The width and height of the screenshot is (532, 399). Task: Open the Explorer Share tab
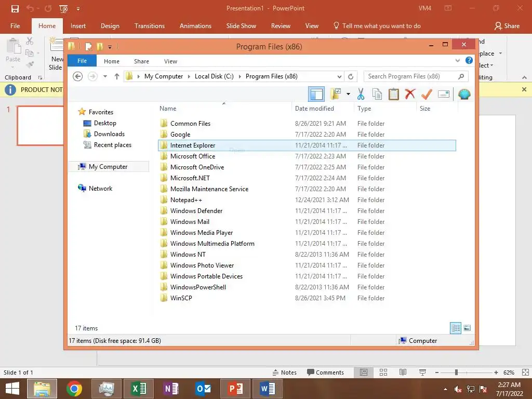141,61
